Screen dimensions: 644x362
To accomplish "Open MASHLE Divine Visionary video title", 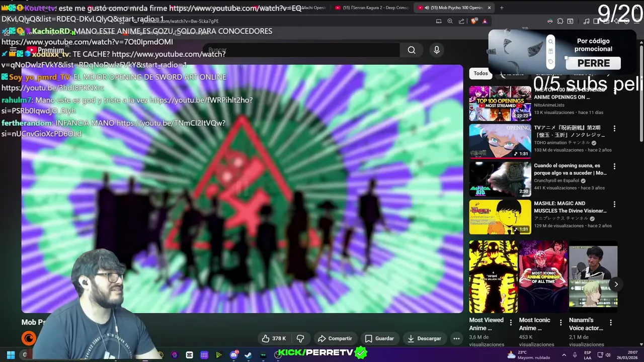I will click(x=570, y=207).
